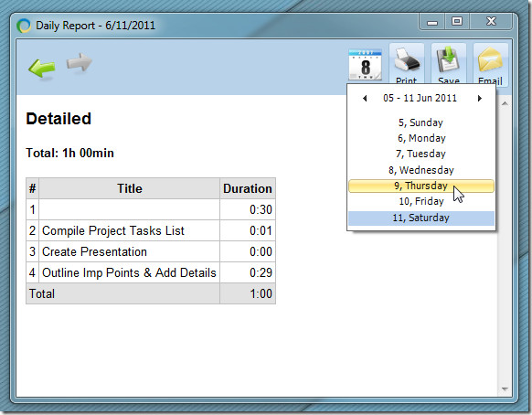Choose 7, Tuesday from date list

(421, 154)
